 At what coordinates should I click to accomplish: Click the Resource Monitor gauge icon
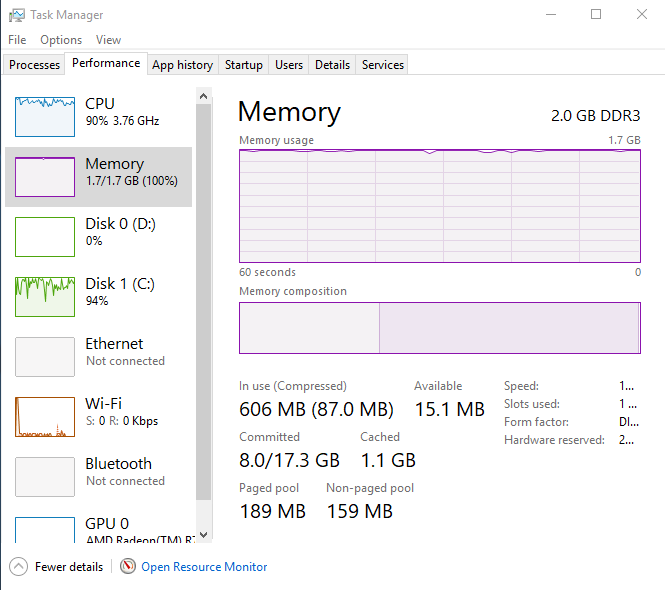click(x=128, y=566)
